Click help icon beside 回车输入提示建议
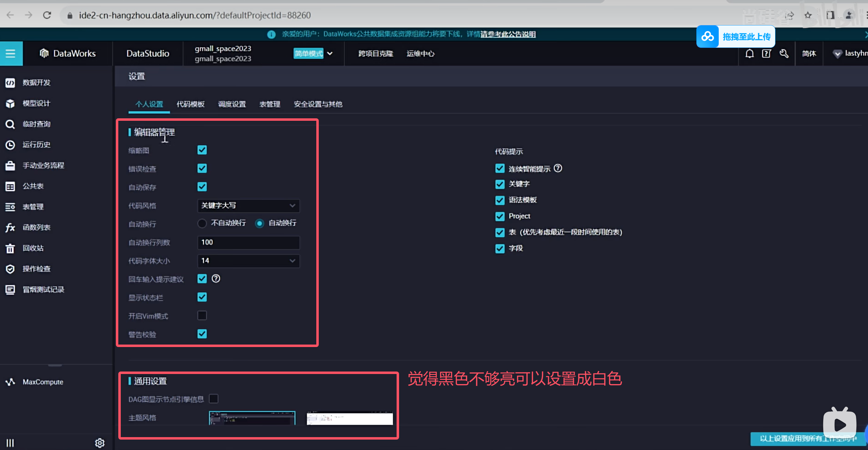The image size is (868, 450). click(216, 279)
